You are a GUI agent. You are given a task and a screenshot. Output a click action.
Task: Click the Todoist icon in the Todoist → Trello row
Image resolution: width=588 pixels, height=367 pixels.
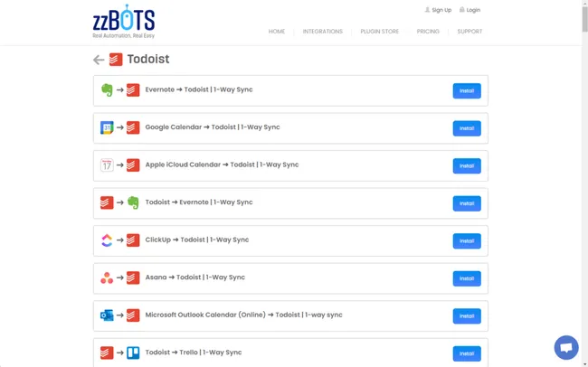[x=107, y=353]
